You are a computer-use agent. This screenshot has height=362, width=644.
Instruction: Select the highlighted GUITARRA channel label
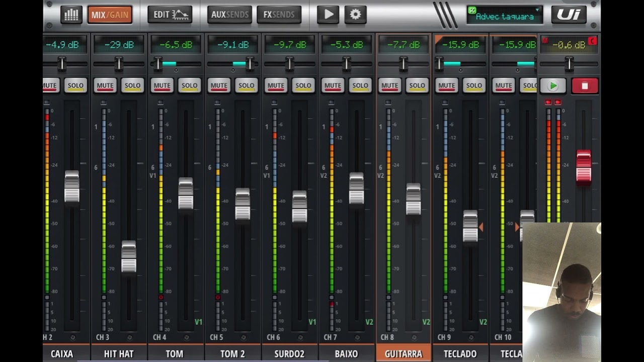click(403, 353)
